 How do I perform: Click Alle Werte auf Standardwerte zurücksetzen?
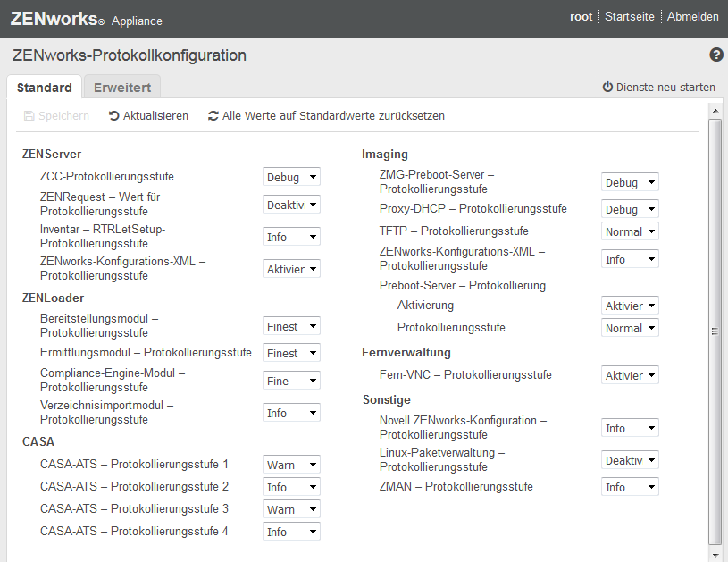[333, 116]
